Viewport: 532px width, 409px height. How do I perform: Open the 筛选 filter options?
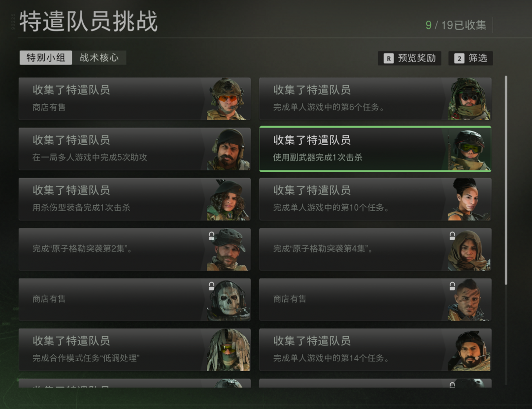(x=470, y=59)
